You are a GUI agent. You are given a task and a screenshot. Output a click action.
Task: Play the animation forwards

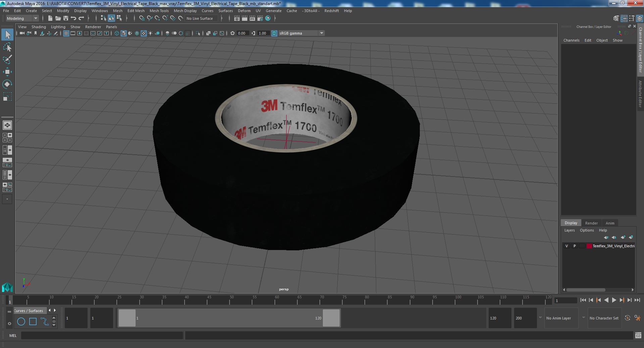point(614,300)
